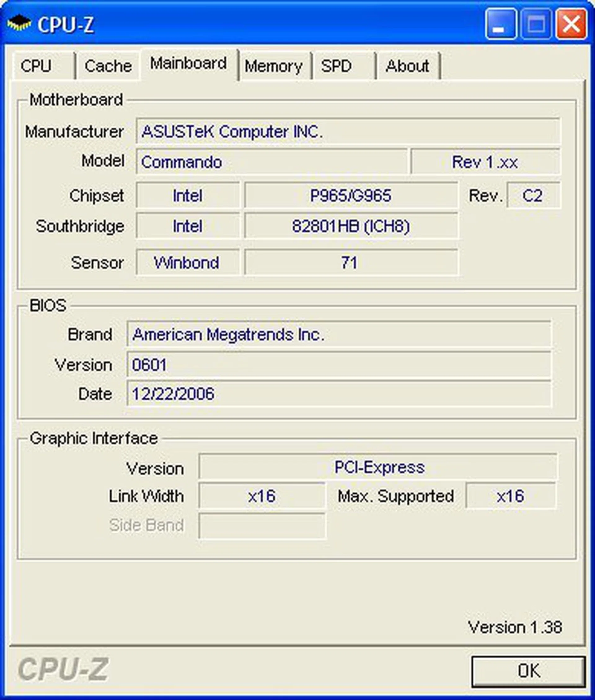Select the Mainboard tab
Viewport: 595px width, 700px height.
188,64
